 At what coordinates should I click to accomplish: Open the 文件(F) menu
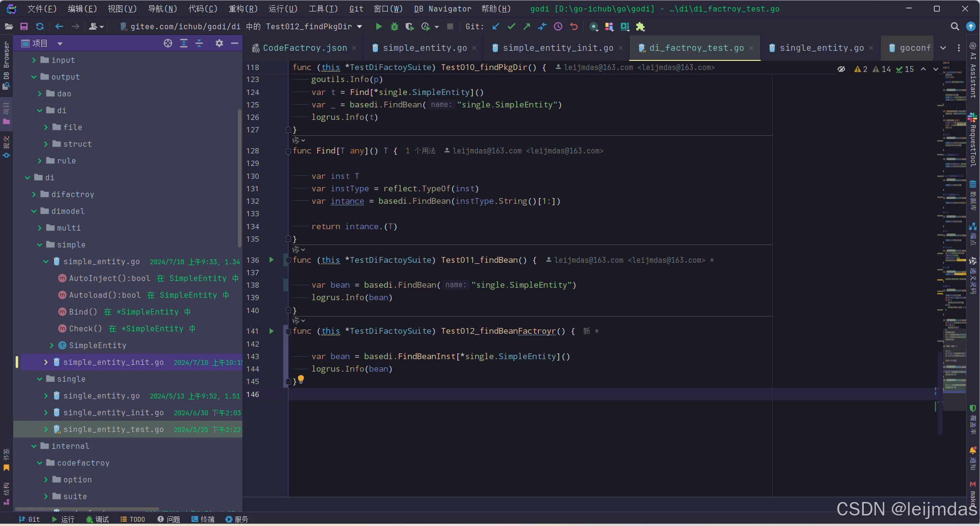[x=42, y=9]
